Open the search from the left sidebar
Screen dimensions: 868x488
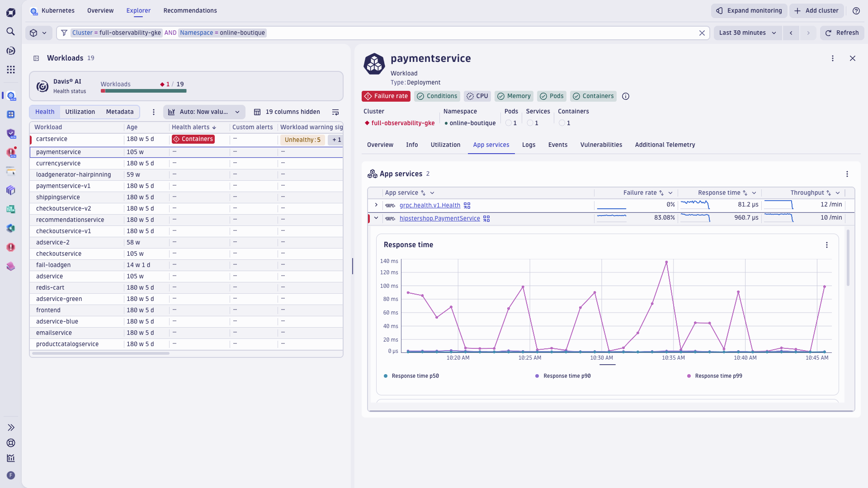coord(11,32)
